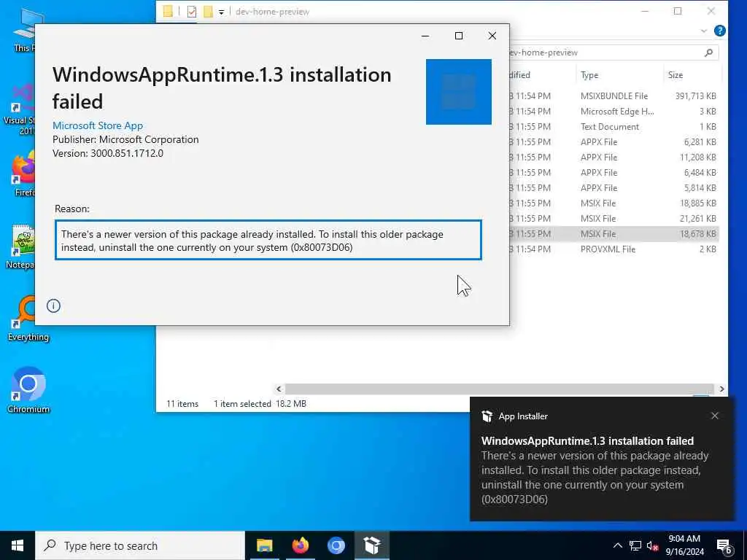Click the info icon in installer dialog

[53, 306]
